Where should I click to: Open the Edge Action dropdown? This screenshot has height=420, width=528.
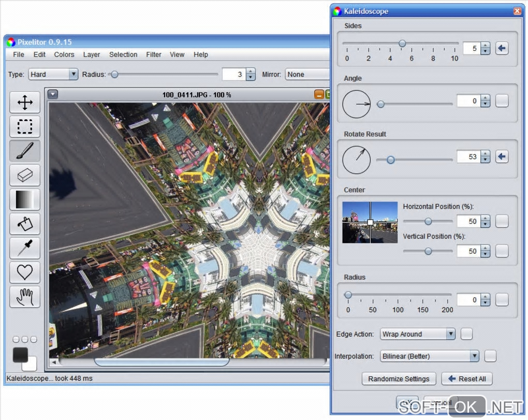click(417, 334)
